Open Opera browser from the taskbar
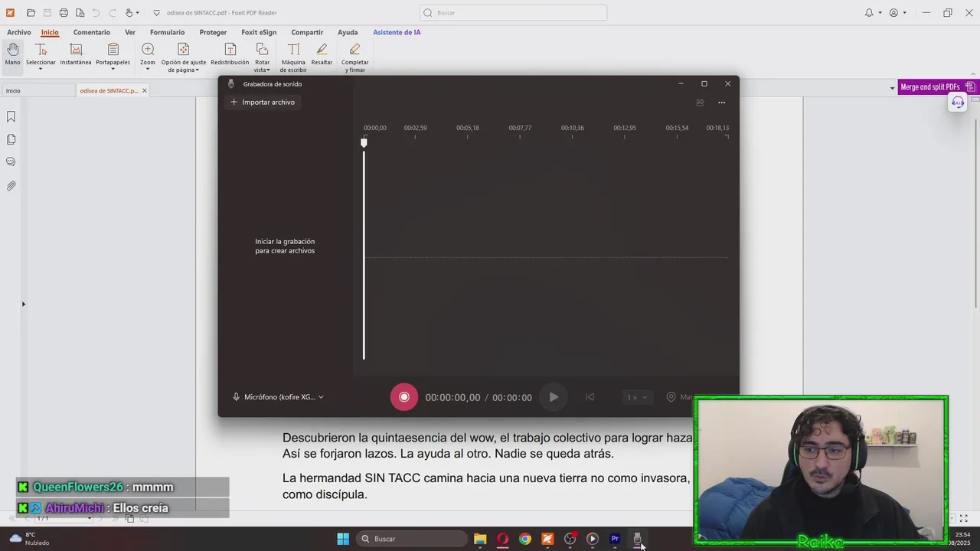Screen dimensions: 980x551 tap(502, 539)
